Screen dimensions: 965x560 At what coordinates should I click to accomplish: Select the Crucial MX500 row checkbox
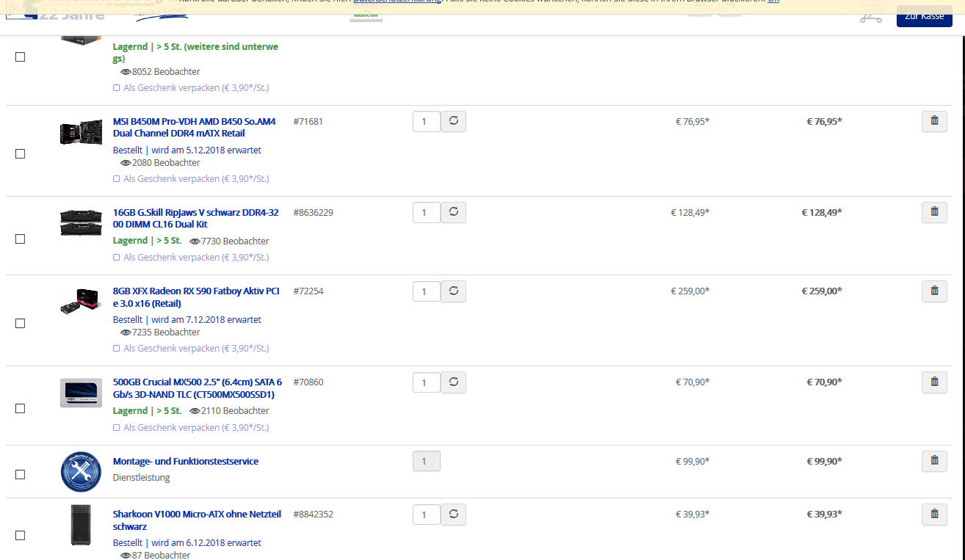pos(21,409)
